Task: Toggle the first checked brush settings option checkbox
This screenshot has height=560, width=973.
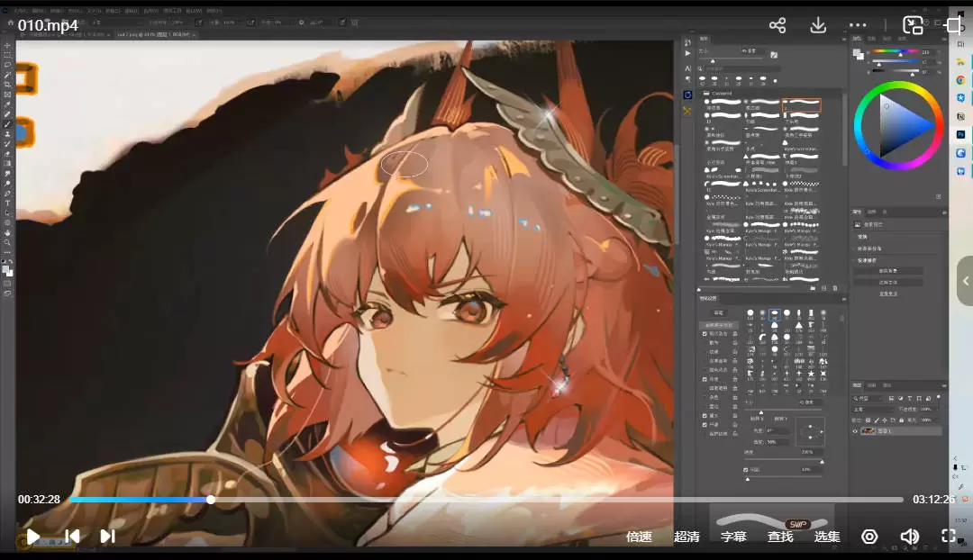Action: (705, 333)
